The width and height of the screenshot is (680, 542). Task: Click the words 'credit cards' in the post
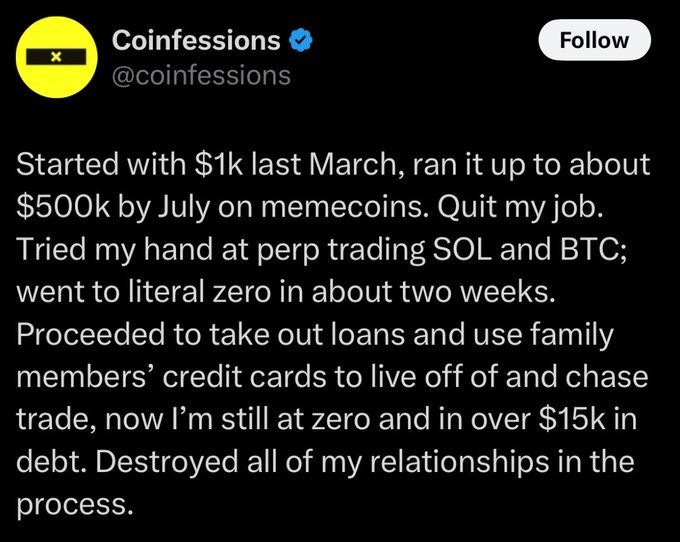pyautogui.click(x=245, y=377)
